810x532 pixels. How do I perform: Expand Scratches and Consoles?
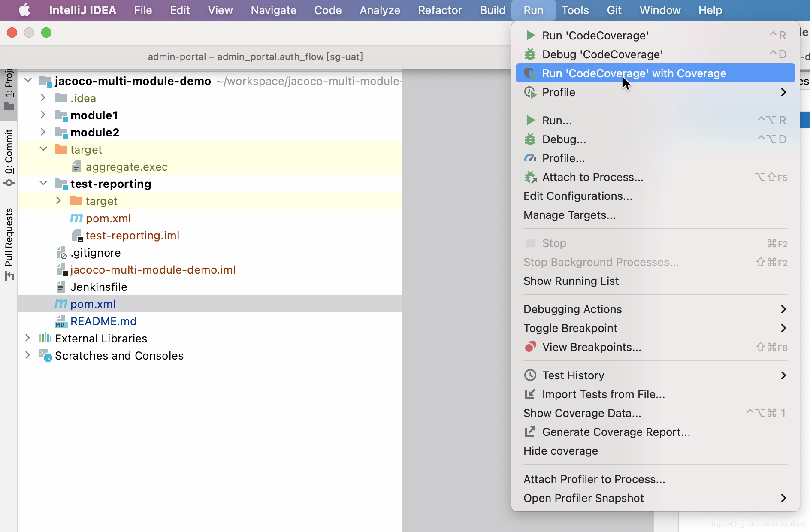[x=27, y=355]
